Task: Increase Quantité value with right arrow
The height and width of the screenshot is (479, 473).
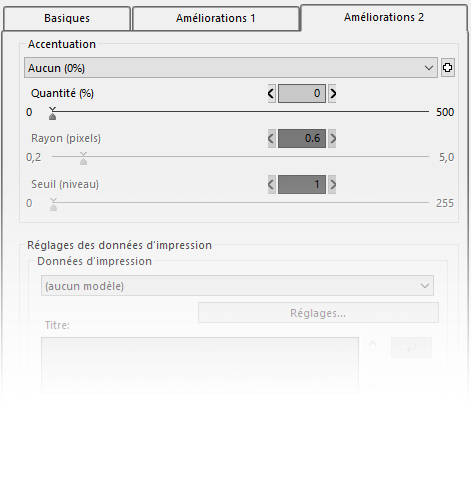Action: pos(332,93)
